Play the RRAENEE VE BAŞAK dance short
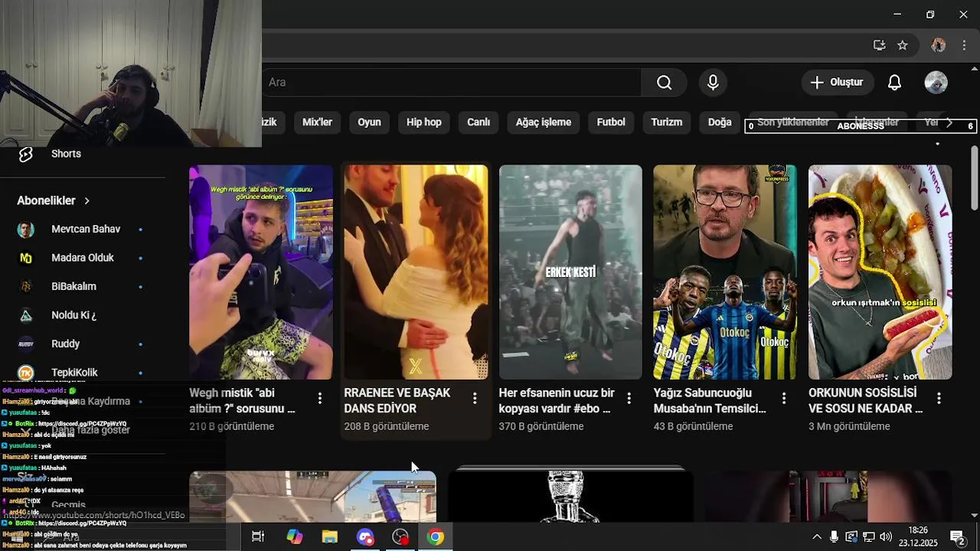 click(416, 272)
